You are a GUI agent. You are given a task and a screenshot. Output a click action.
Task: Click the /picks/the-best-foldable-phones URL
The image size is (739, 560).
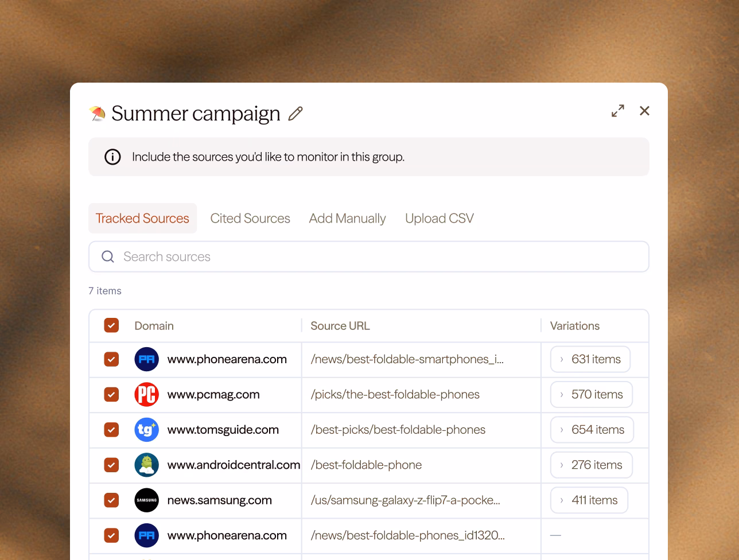tap(395, 395)
